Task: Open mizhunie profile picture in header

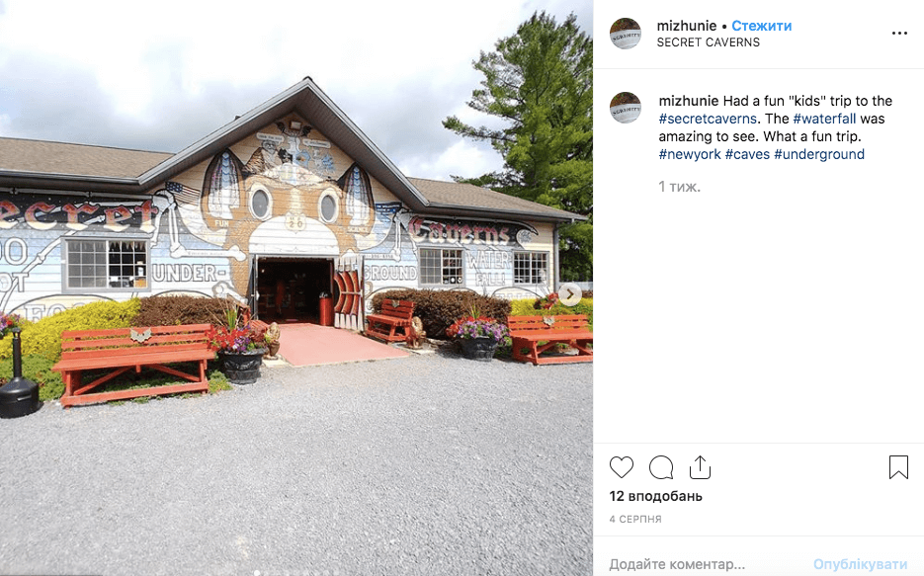Action: 626,33
